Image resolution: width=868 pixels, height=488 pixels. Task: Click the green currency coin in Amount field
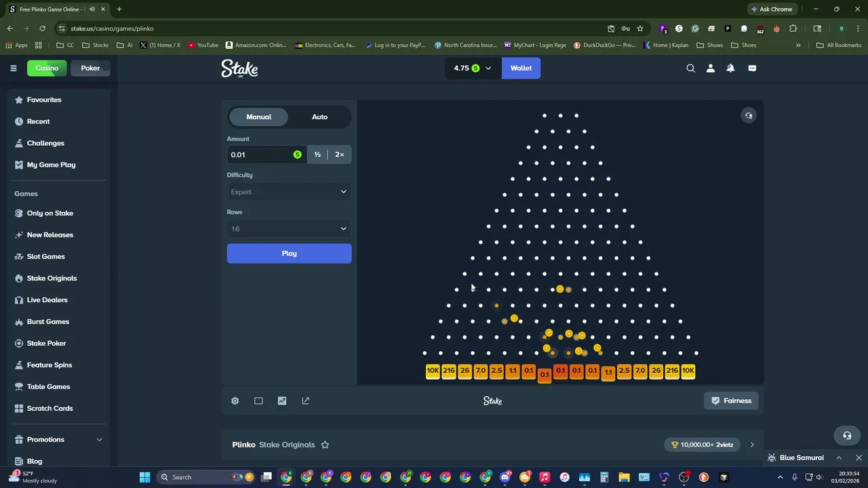tap(297, 155)
